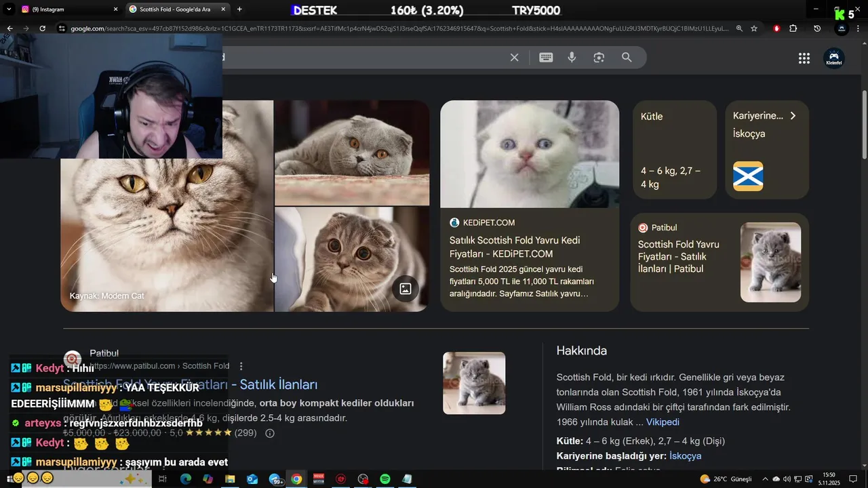The height and width of the screenshot is (488, 868).
Task: Click the Kütle weight info card
Action: tap(675, 150)
